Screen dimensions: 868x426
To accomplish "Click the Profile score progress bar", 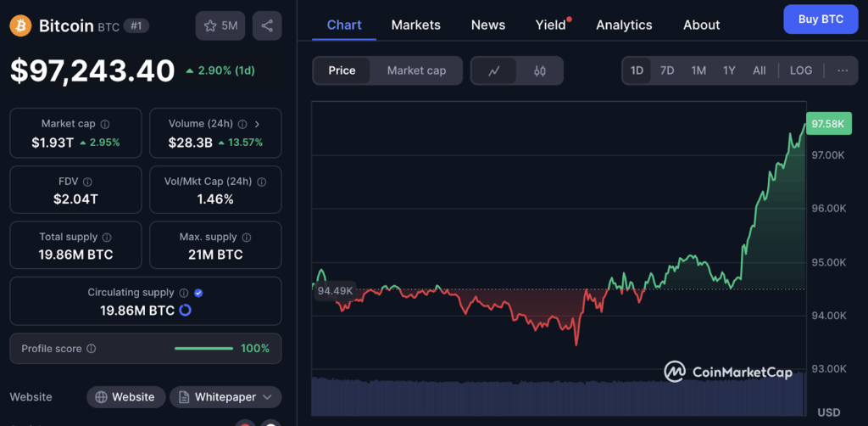I will [203, 348].
